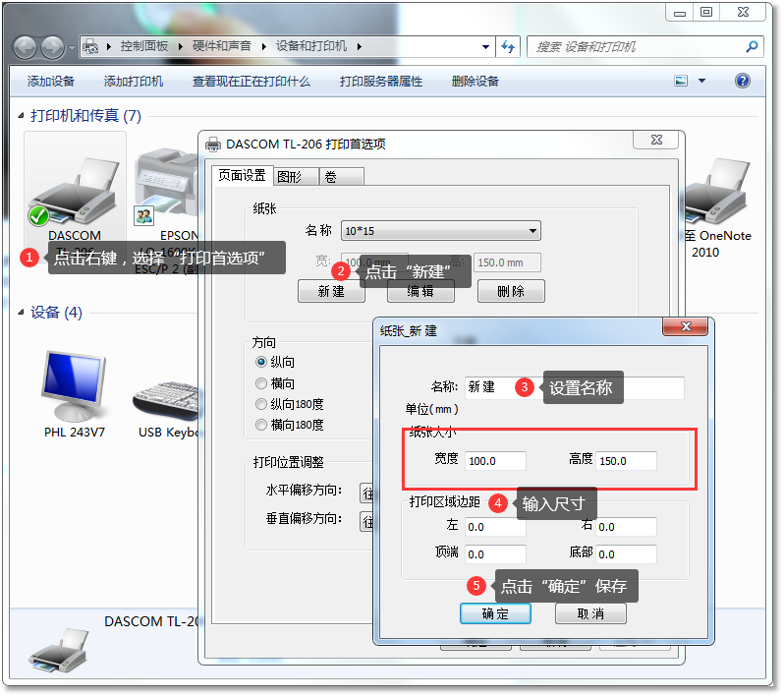This screenshot has height=697, width=784.
Task: Click 添加打印机 in the toolbar
Action: [134, 82]
